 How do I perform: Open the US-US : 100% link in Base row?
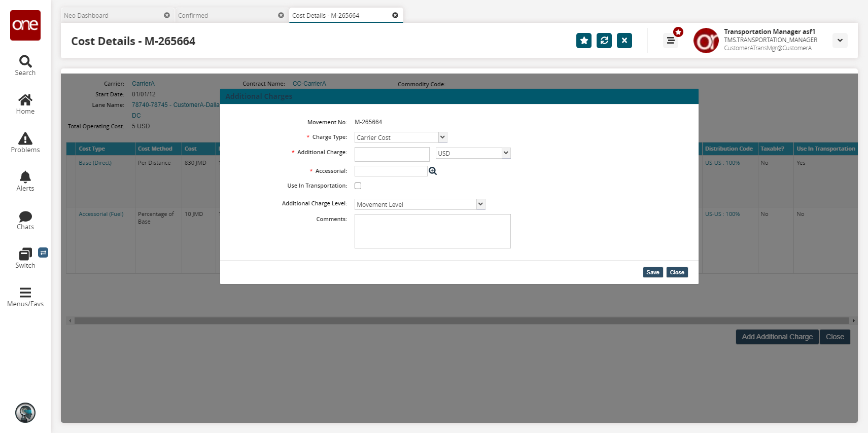[722, 163]
